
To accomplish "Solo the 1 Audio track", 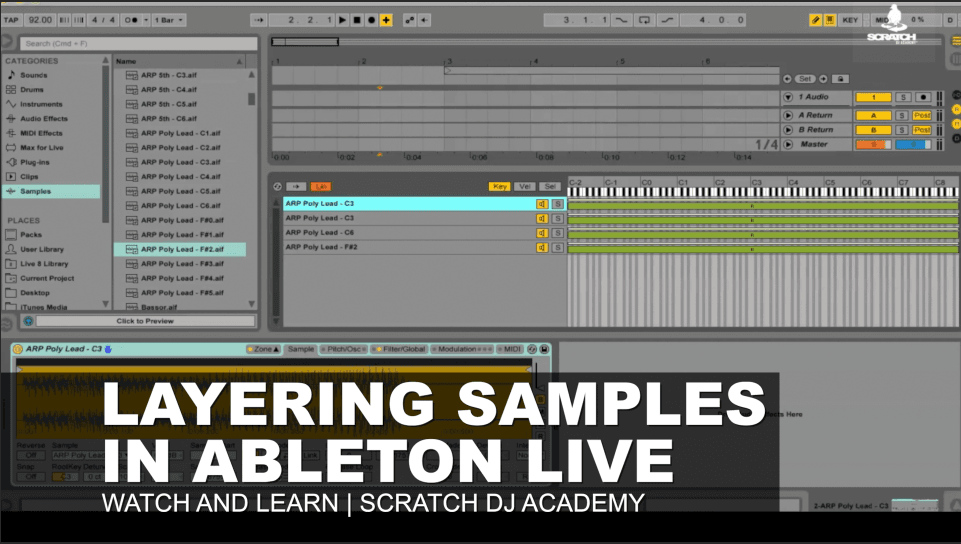I will (902, 97).
